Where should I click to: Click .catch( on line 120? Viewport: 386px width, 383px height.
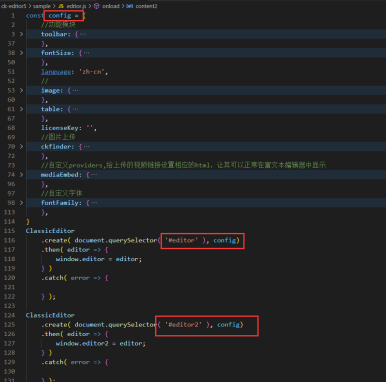54,278
